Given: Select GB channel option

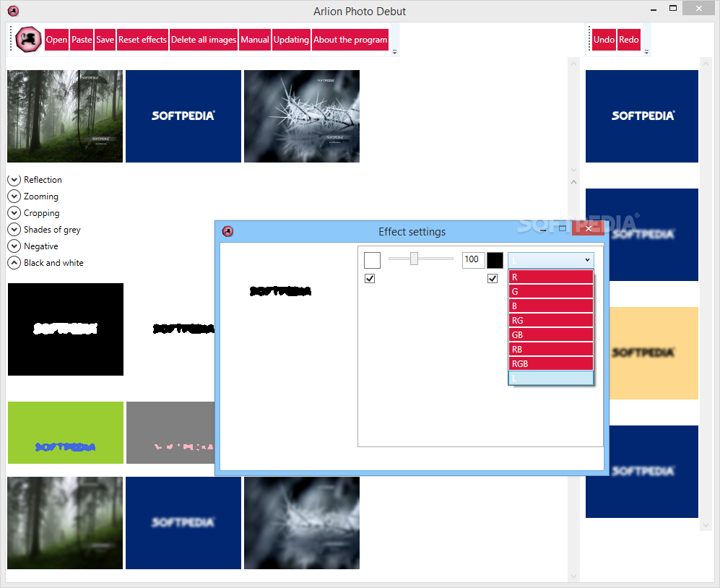Looking at the screenshot, I should (x=550, y=335).
